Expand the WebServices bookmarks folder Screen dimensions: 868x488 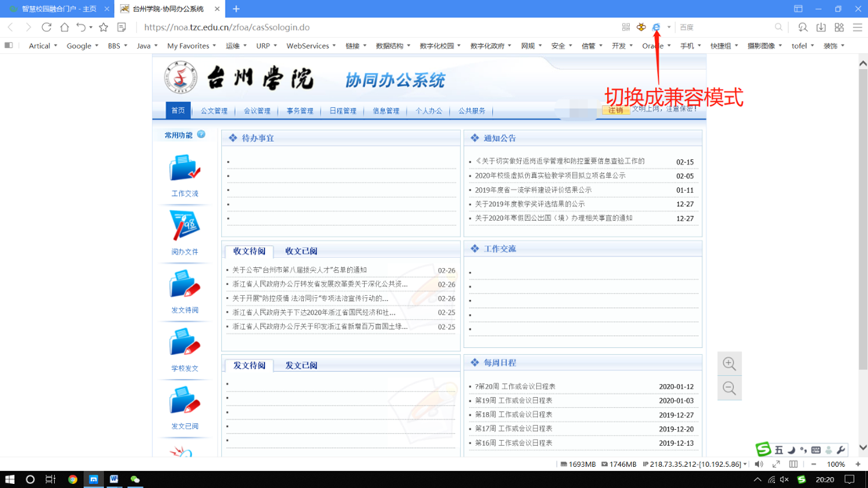coord(310,46)
